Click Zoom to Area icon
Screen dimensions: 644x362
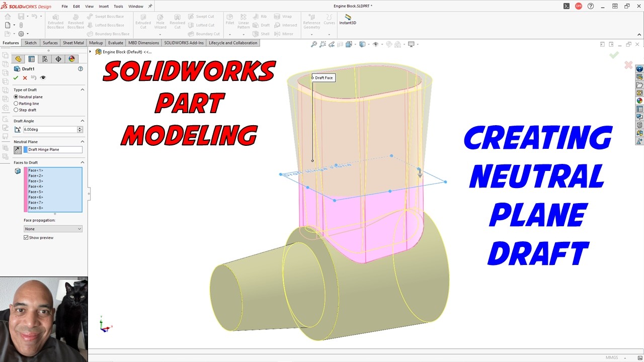point(323,44)
